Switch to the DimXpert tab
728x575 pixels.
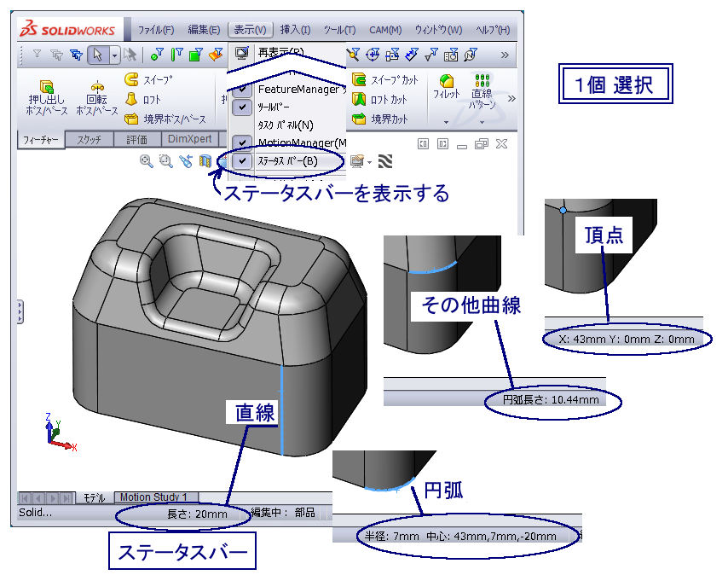(189, 139)
